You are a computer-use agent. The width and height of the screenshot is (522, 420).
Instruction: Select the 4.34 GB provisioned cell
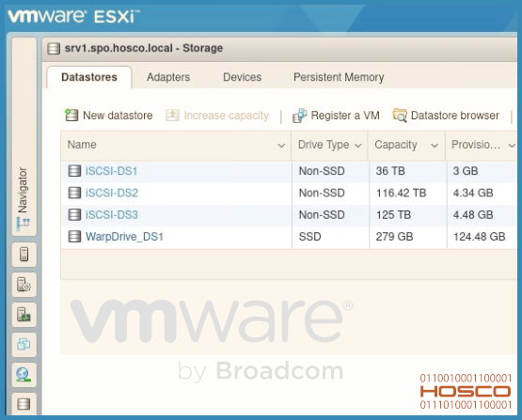click(482, 193)
